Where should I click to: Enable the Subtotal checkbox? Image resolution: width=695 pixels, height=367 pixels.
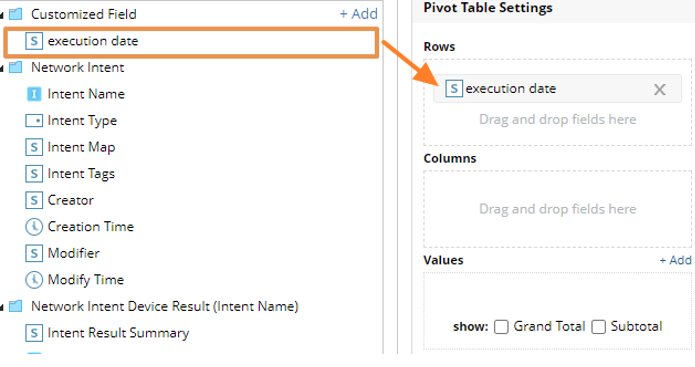point(598,327)
